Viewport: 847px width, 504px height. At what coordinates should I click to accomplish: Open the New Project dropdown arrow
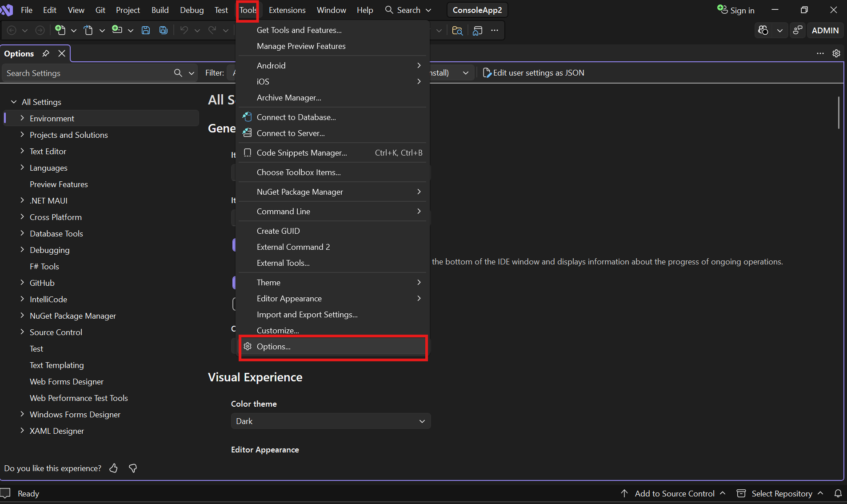tap(74, 30)
